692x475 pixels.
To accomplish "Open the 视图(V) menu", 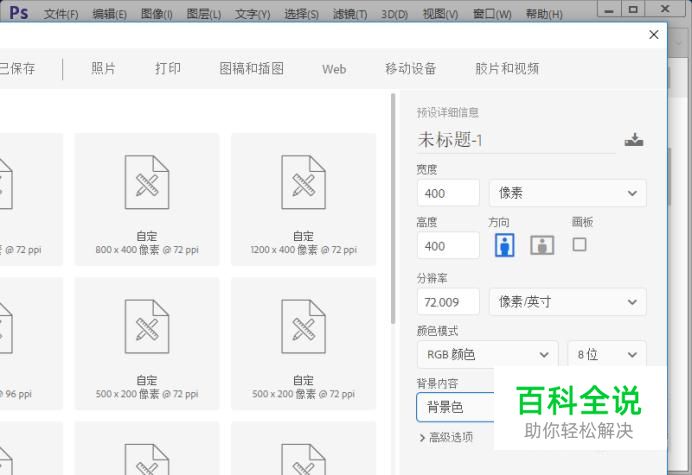I will pos(440,14).
